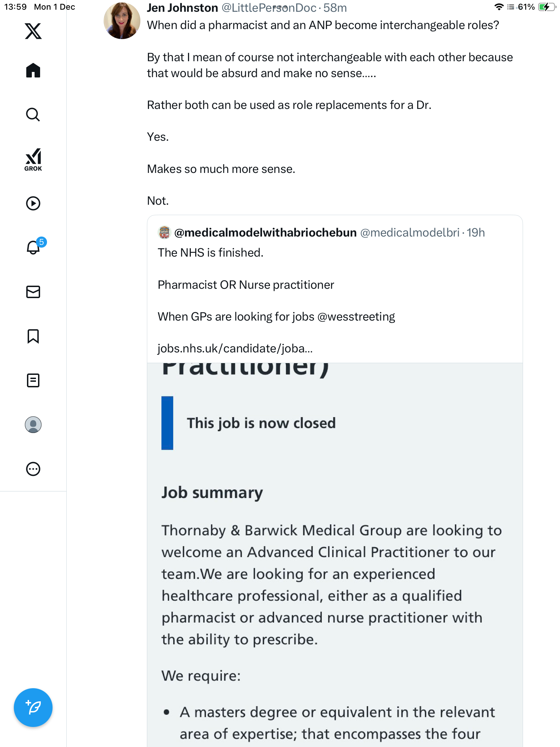
Task: Open the @wesstreeting mention
Action: [x=356, y=317]
